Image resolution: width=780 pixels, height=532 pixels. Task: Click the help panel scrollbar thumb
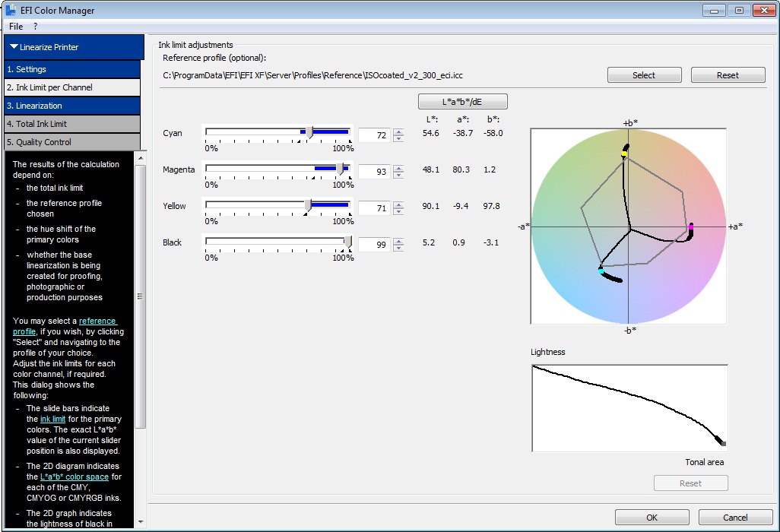click(141, 296)
